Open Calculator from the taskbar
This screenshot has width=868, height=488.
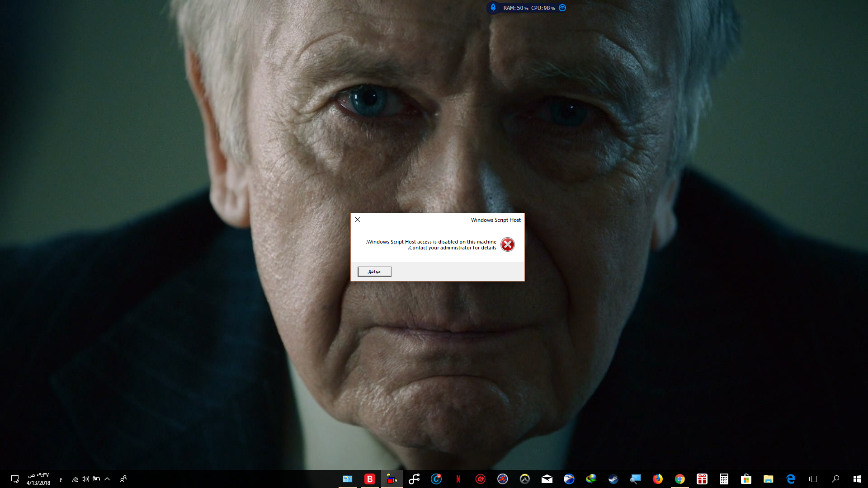[724, 479]
